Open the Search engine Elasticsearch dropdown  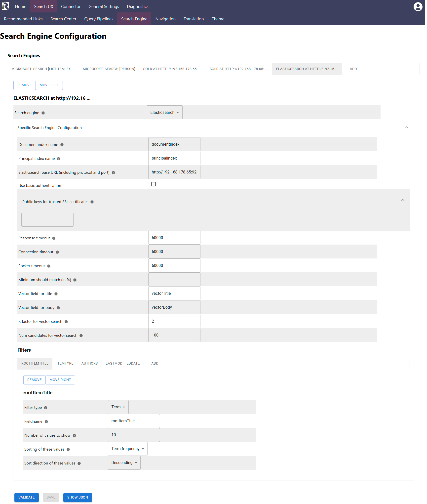tap(164, 112)
